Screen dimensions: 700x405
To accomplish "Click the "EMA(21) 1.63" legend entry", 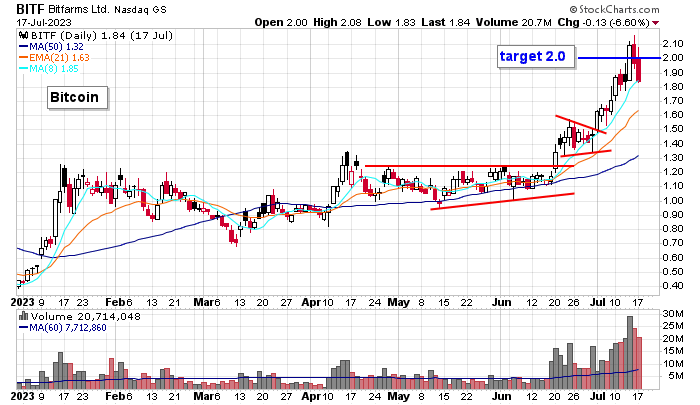I will [x=59, y=58].
